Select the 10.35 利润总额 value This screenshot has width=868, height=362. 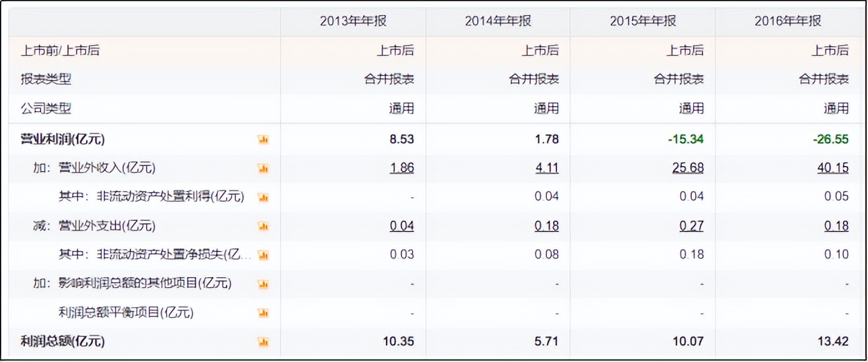(398, 341)
